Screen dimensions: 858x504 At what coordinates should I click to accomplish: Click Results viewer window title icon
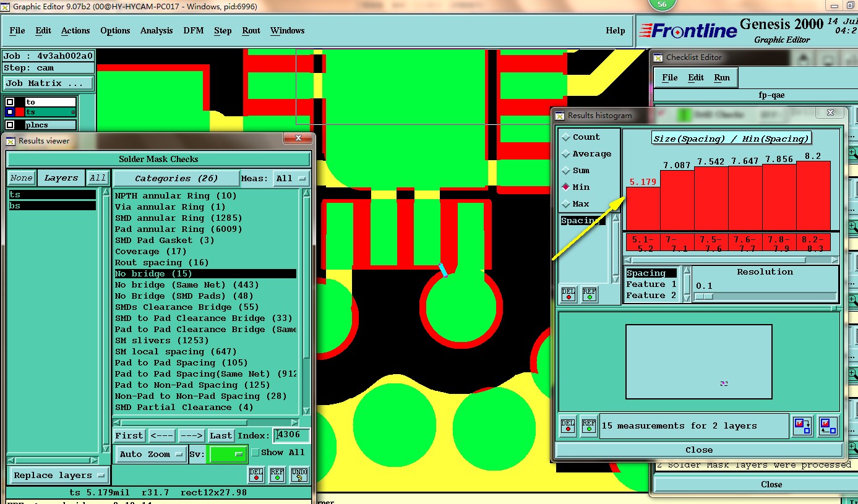point(11,141)
